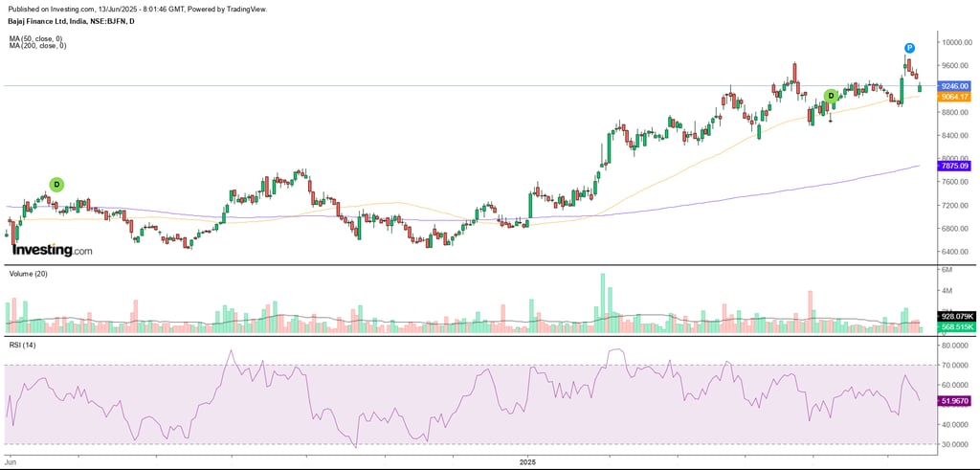Click the 7875.09 purple MA label
Screen dimensions: 980x470
(955, 166)
